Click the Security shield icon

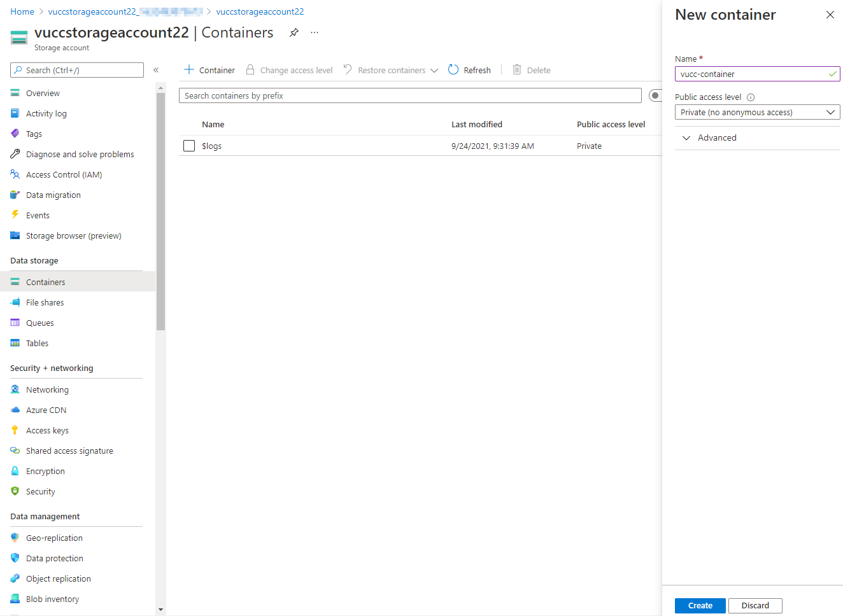[x=15, y=491]
